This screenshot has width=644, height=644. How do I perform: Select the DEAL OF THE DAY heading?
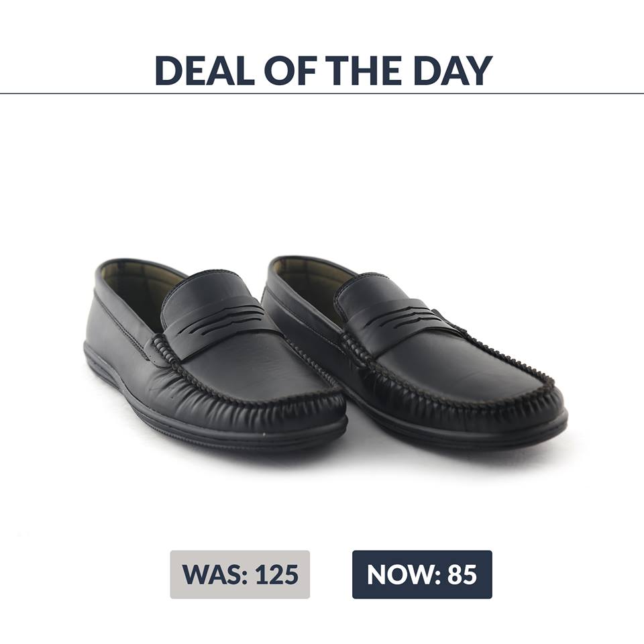[323, 70]
